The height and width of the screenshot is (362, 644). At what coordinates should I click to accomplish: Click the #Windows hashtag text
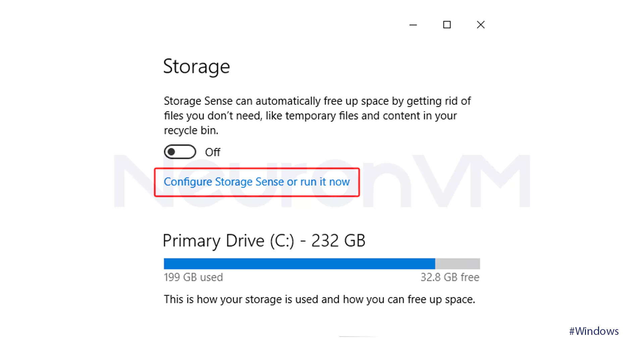[594, 331]
